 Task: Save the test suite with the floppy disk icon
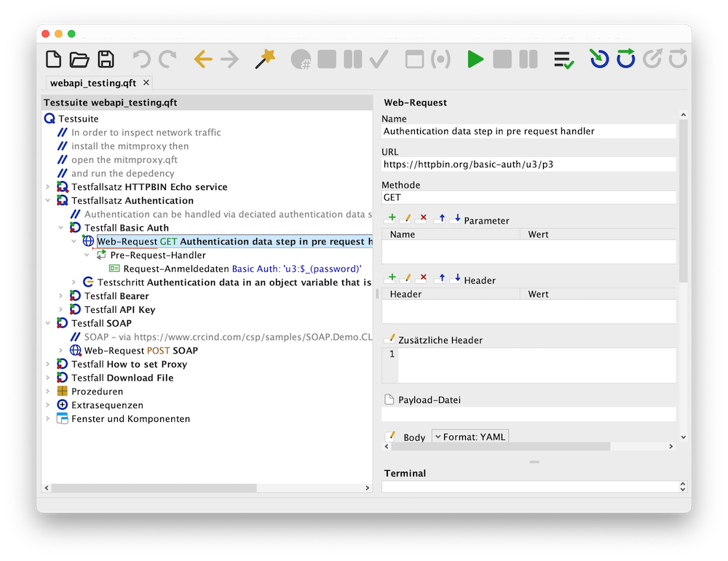[106, 60]
